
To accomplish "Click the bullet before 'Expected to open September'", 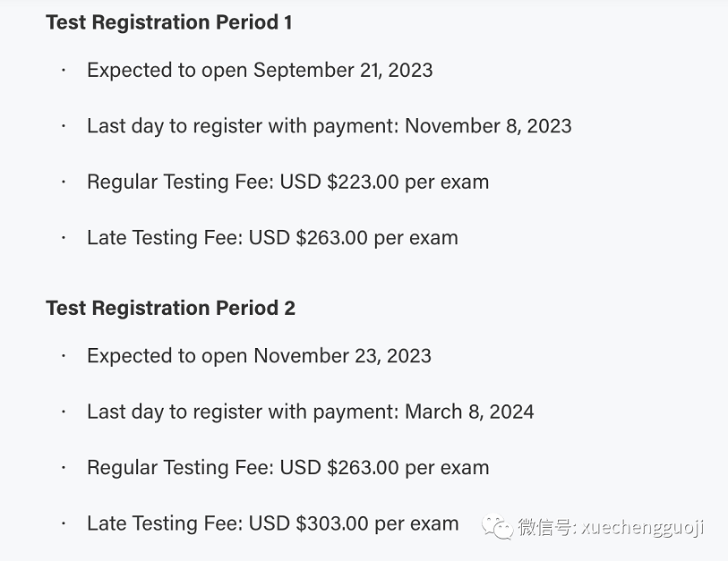I will (64, 71).
